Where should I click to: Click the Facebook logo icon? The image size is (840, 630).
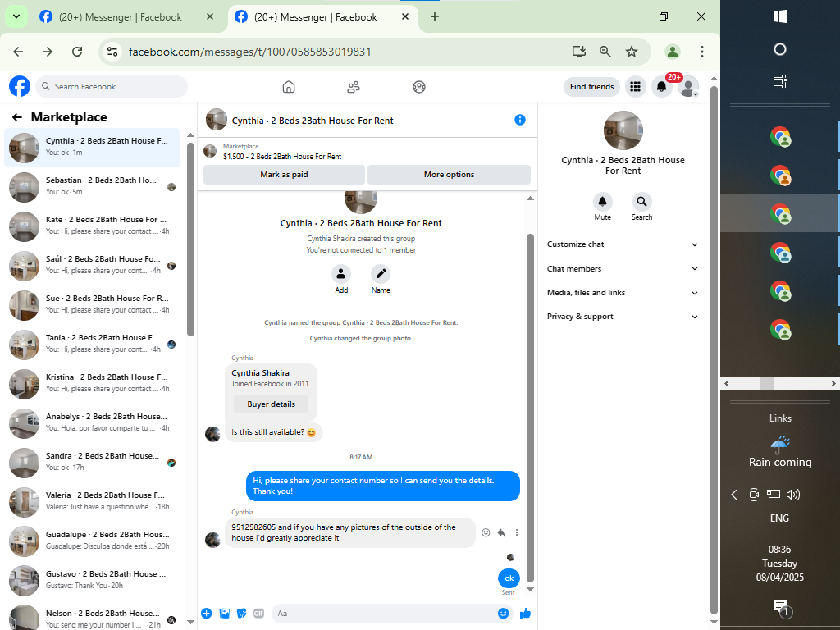[x=20, y=86]
